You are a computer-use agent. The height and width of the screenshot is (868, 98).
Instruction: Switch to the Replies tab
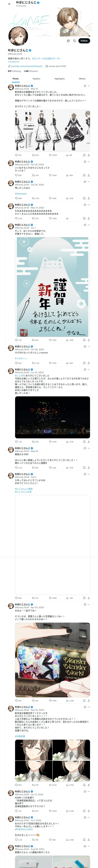(36, 79)
